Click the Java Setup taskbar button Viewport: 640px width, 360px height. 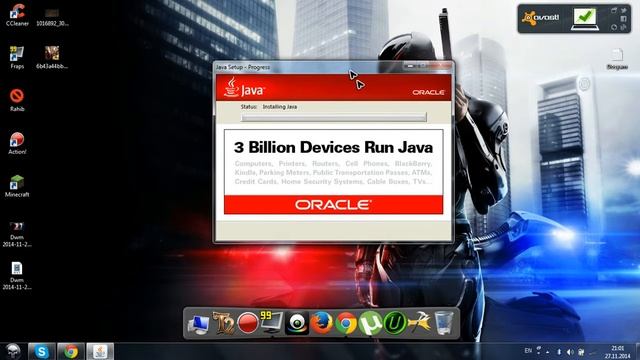[x=100, y=351]
